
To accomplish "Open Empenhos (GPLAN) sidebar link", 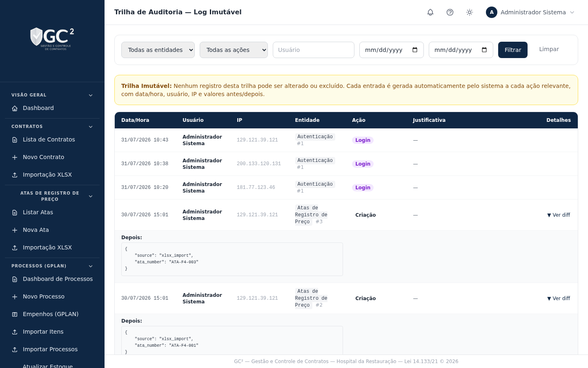I will 52,314.
